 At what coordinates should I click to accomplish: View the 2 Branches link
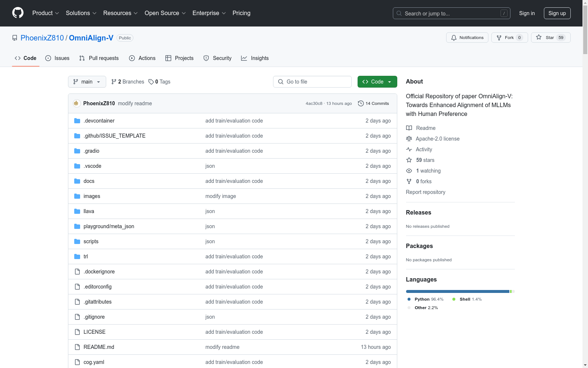(x=128, y=82)
